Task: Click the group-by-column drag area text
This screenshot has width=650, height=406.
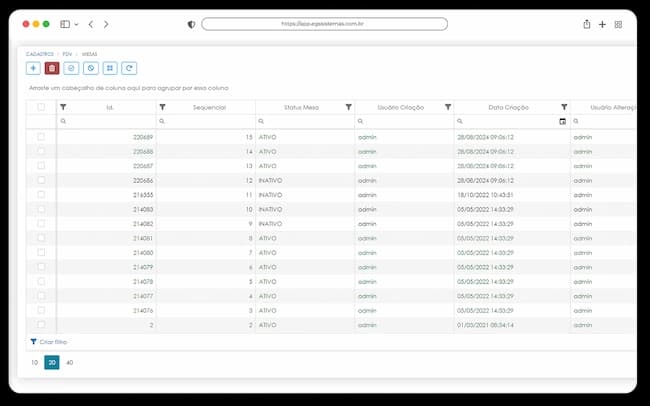Action: (129, 88)
